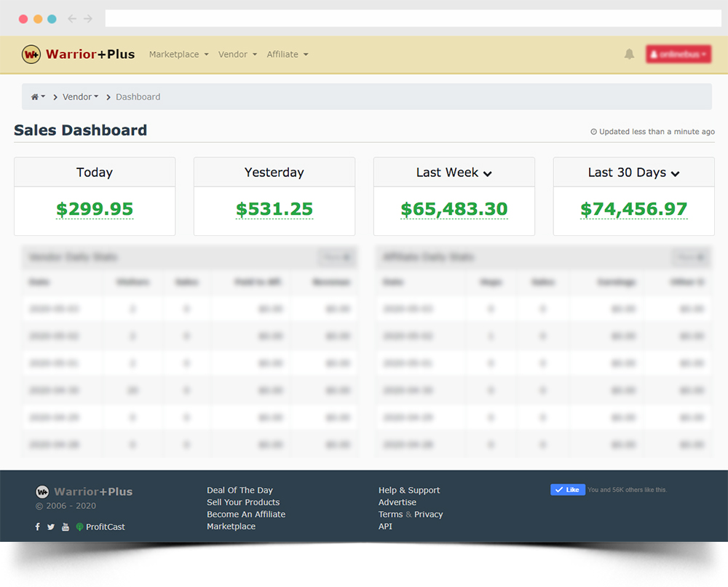Click the $65,483.30 last week amount

pyautogui.click(x=454, y=209)
